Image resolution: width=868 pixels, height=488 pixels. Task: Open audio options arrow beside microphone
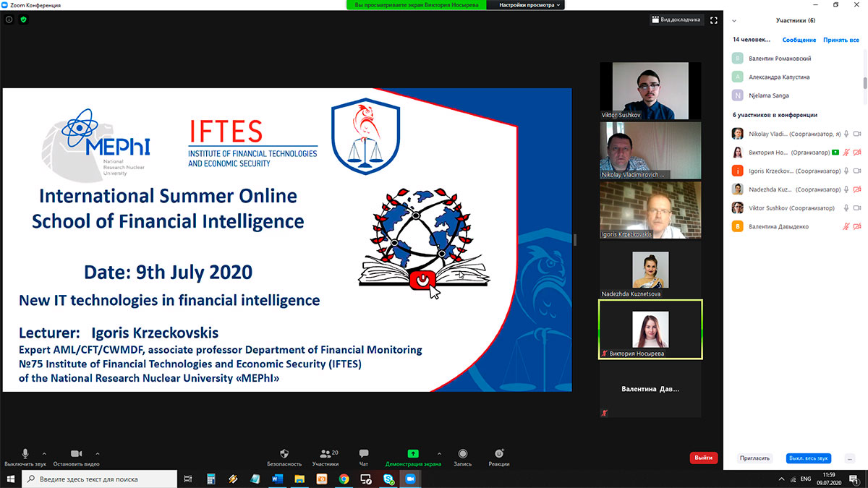[44, 453]
